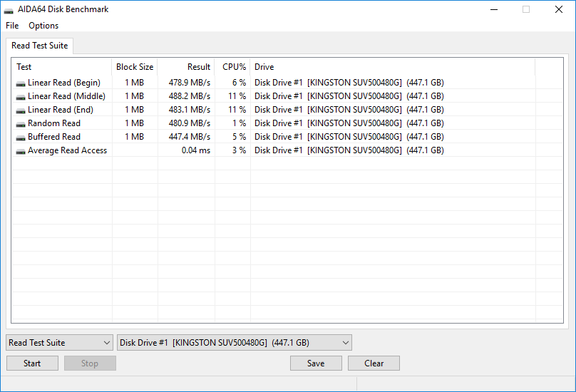Select the Linear Read (End) row label
This screenshot has width=576, height=392.
click(x=61, y=110)
